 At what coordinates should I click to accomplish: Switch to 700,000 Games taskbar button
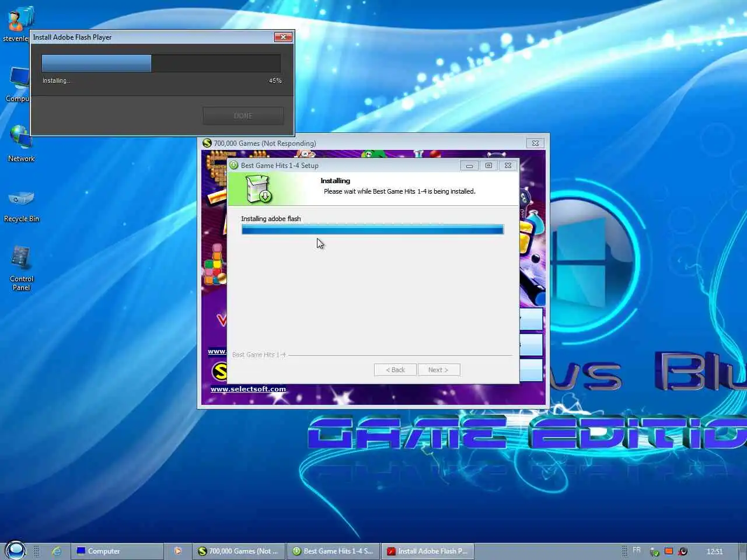(239, 551)
